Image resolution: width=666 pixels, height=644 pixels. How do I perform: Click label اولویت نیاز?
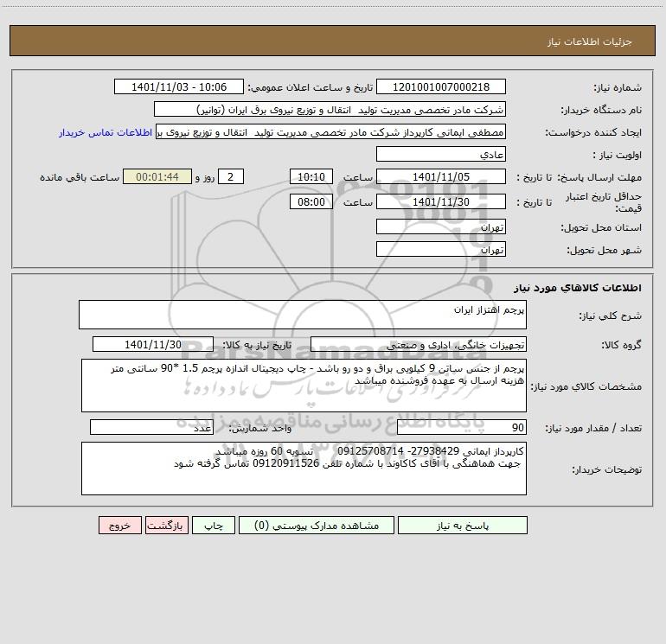click(x=618, y=155)
